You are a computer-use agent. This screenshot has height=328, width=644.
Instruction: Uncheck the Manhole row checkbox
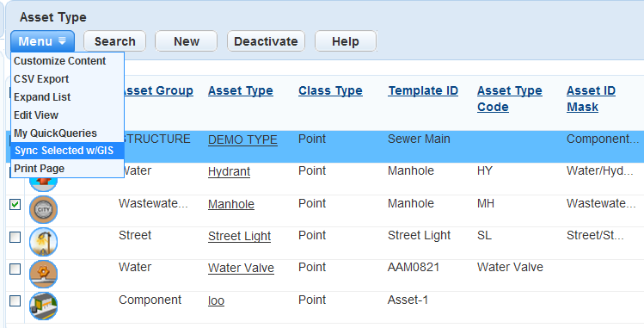[15, 204]
